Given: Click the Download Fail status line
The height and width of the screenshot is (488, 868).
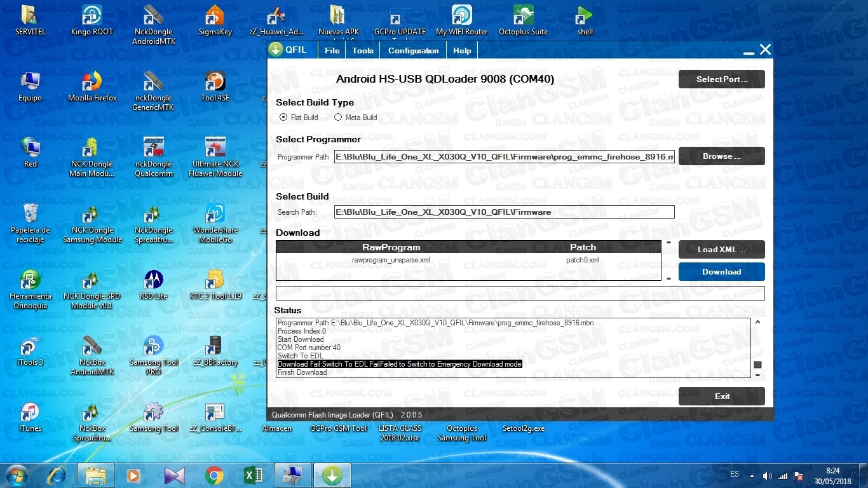Looking at the screenshot, I should 400,364.
